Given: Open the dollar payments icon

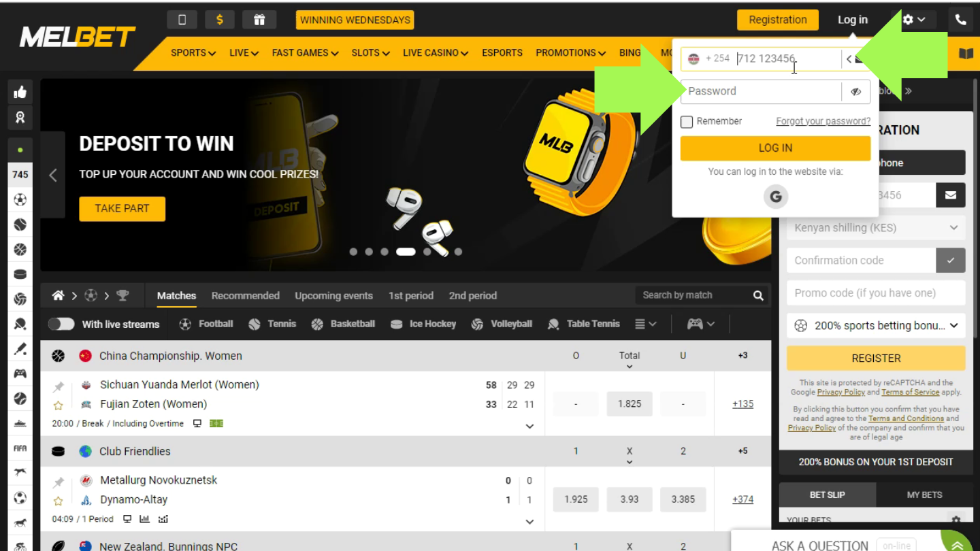Looking at the screenshot, I should click(220, 20).
